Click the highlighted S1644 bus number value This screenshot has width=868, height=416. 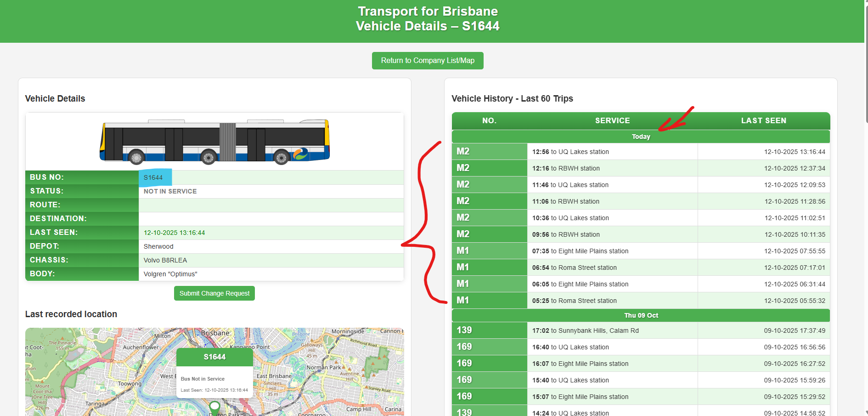coord(153,178)
